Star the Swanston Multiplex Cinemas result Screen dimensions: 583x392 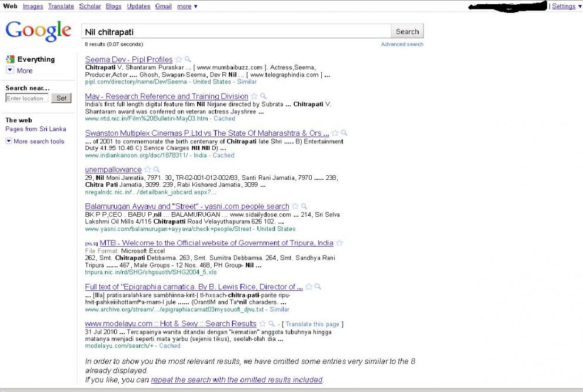click(x=335, y=133)
